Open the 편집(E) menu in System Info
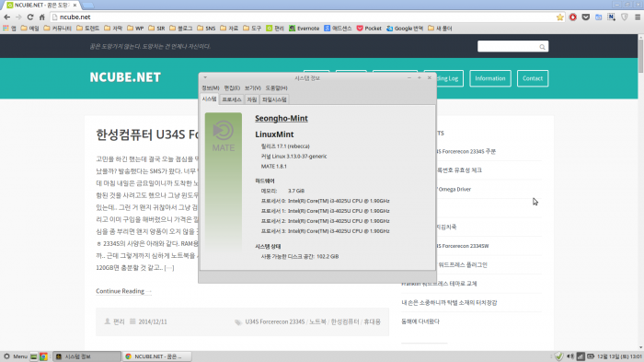The width and height of the screenshot is (644, 362). coord(232,88)
